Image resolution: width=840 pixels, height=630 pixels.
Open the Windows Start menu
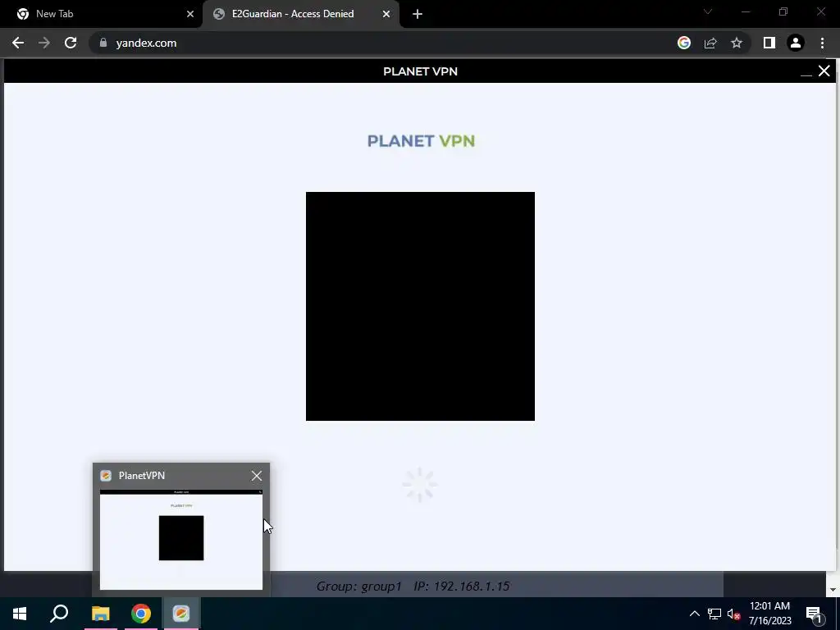click(x=20, y=614)
